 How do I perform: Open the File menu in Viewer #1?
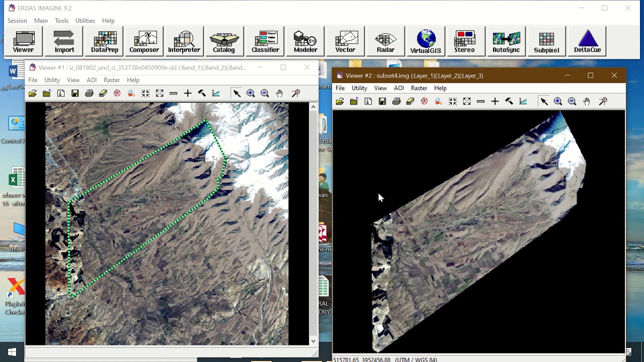tap(33, 80)
